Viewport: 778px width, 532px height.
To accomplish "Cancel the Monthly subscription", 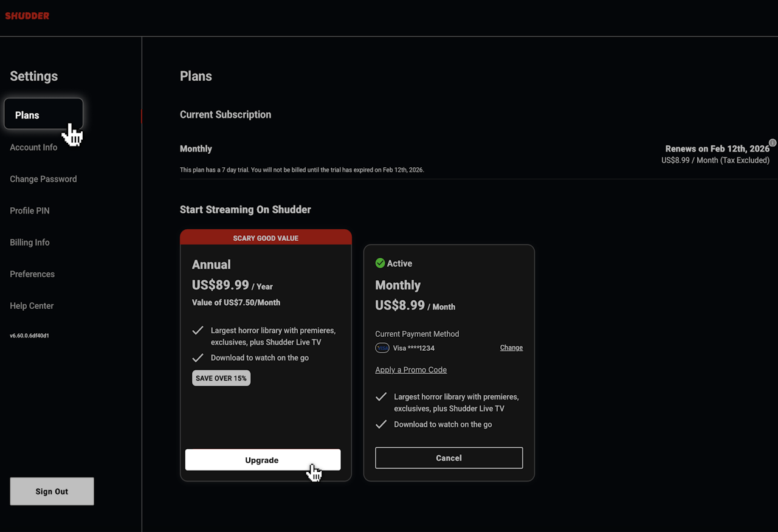I will (449, 458).
